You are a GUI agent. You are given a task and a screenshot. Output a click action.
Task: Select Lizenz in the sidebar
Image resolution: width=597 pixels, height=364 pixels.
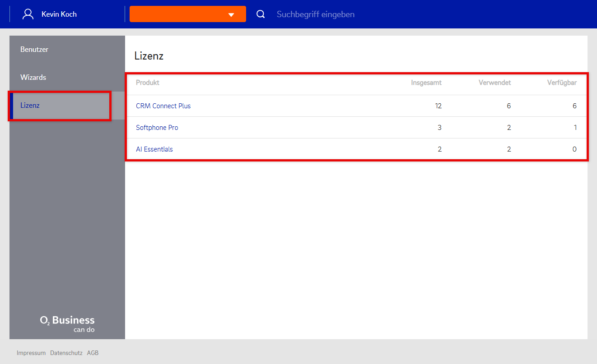point(30,106)
